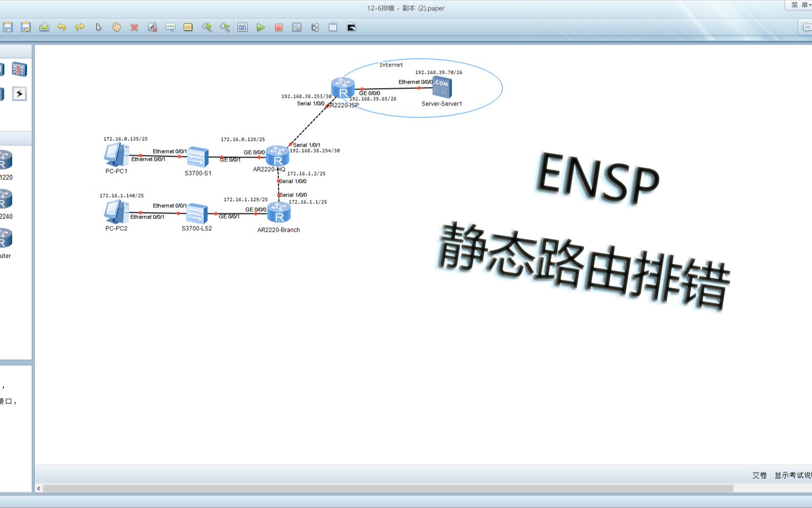Select the AR2220-Branch router
Screen dimensions: 812x508
279,213
